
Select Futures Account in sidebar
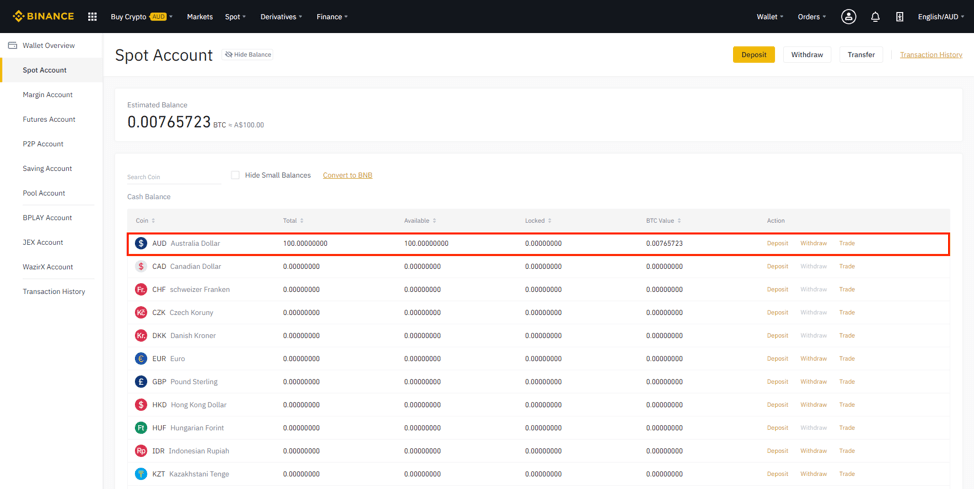51,119
